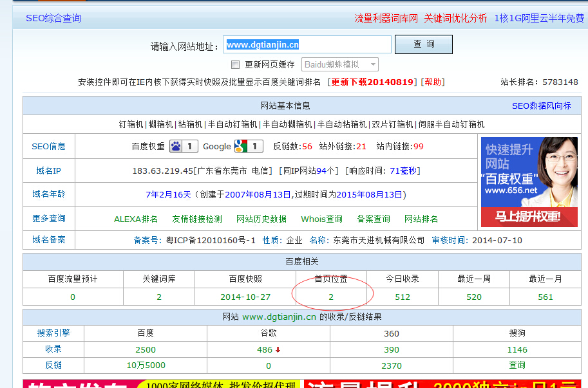
Task: Click the 百度快照 date 2014-10-27
Action: (245, 297)
